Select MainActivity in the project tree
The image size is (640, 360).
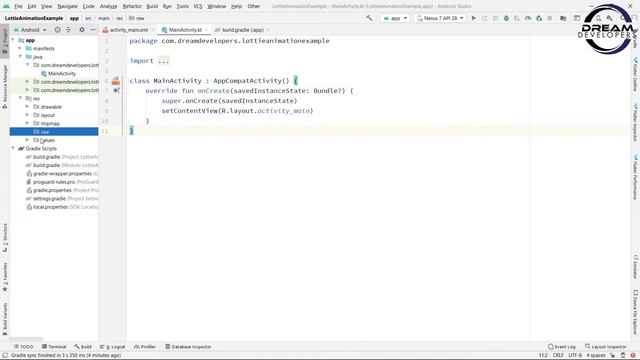pos(58,73)
